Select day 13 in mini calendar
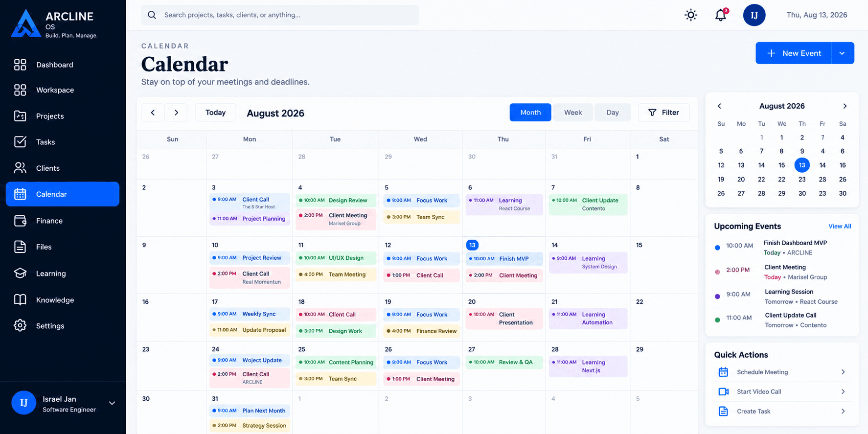The height and width of the screenshot is (434, 868). pyautogui.click(x=802, y=165)
